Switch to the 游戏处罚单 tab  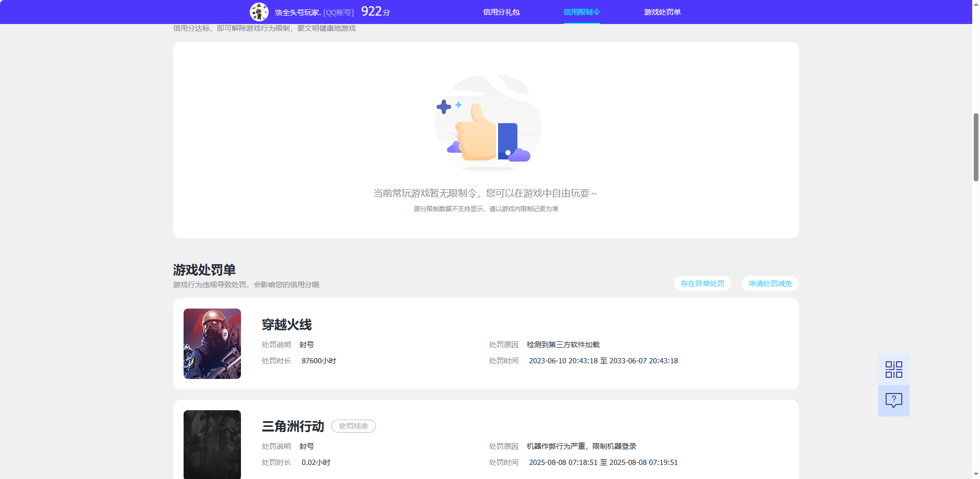[662, 12]
